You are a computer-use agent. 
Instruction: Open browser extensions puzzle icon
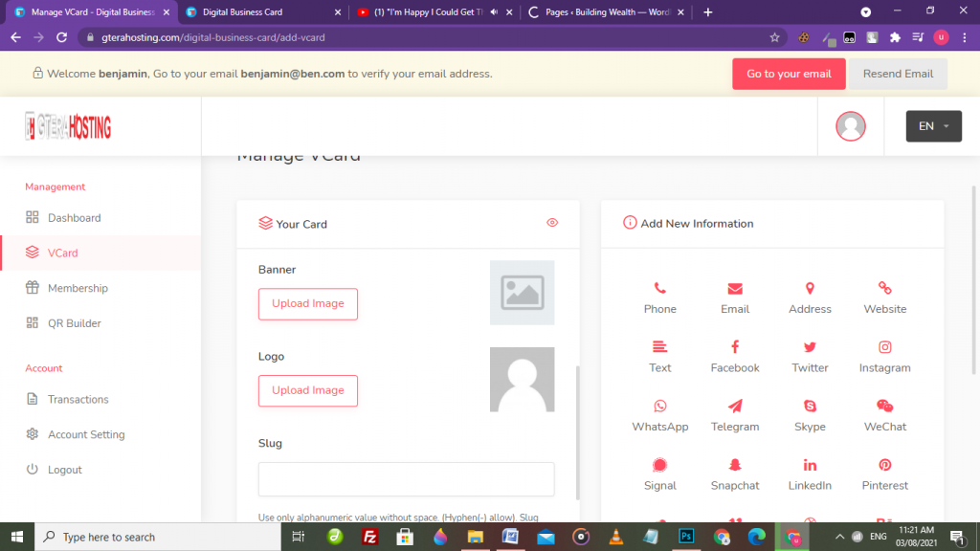point(895,37)
